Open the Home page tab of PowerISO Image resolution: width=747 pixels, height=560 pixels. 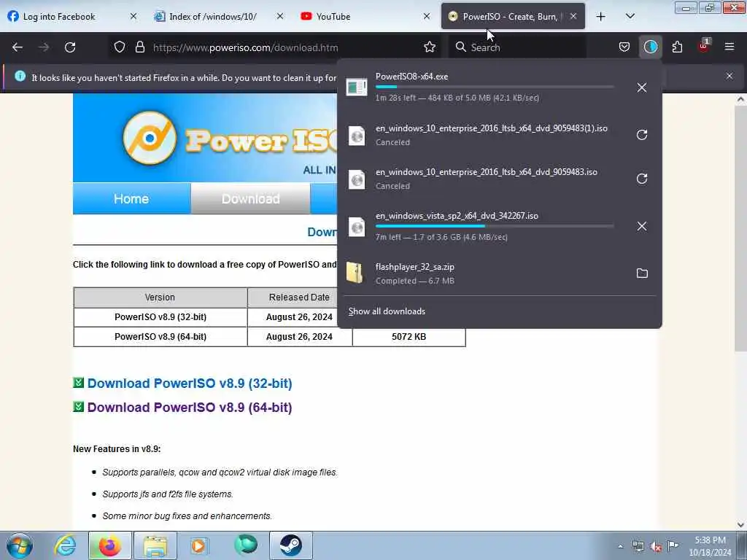[131, 198]
